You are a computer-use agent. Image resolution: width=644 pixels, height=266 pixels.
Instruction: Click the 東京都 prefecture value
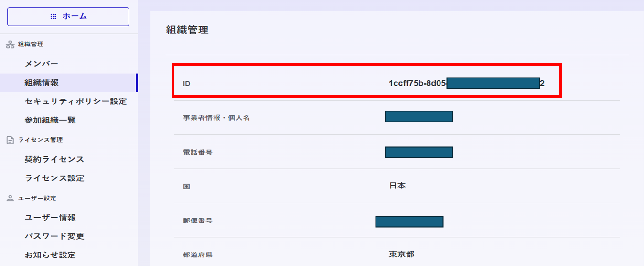coord(402,254)
